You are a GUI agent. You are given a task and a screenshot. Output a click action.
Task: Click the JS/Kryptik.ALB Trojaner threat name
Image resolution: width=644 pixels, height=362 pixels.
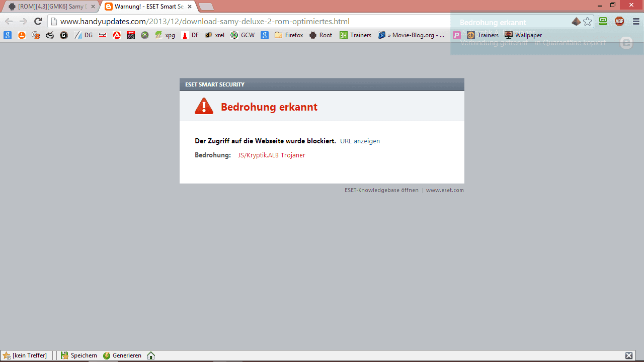pos(272,155)
